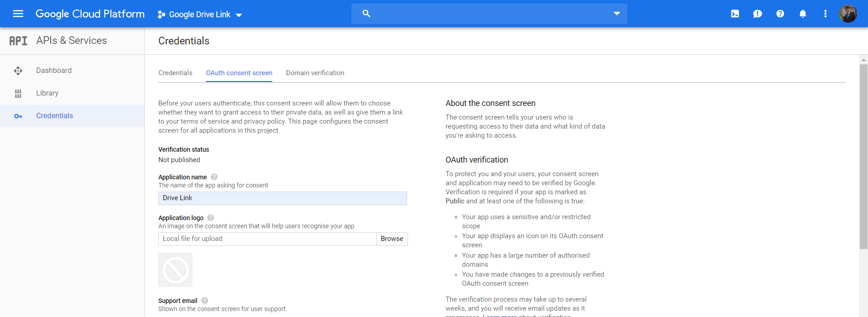Open the send feedback icon
The height and width of the screenshot is (317, 868).
pyautogui.click(x=758, y=14)
